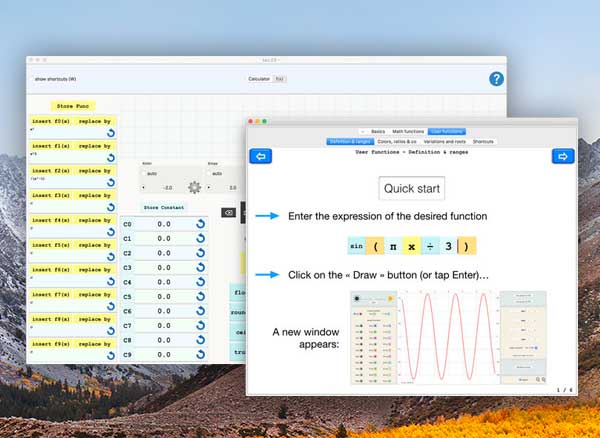Open the blue question mark help
The width and height of the screenshot is (600, 438).
click(496, 79)
